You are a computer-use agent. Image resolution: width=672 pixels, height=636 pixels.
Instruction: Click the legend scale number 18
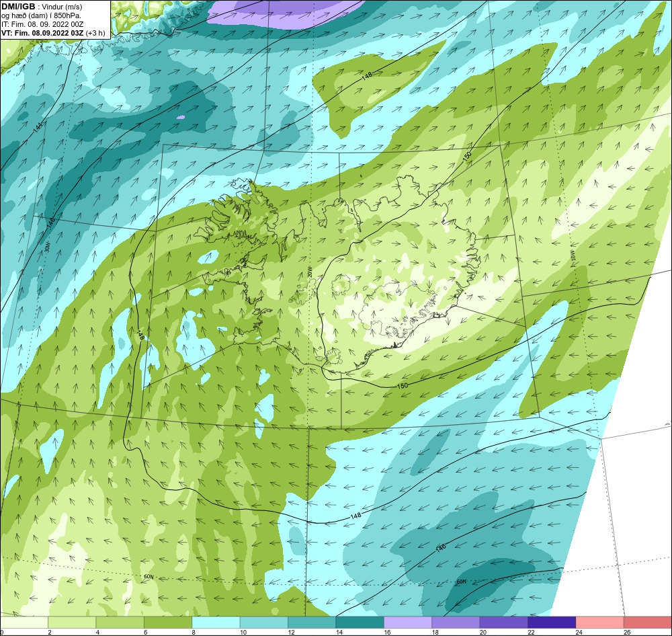(435, 632)
